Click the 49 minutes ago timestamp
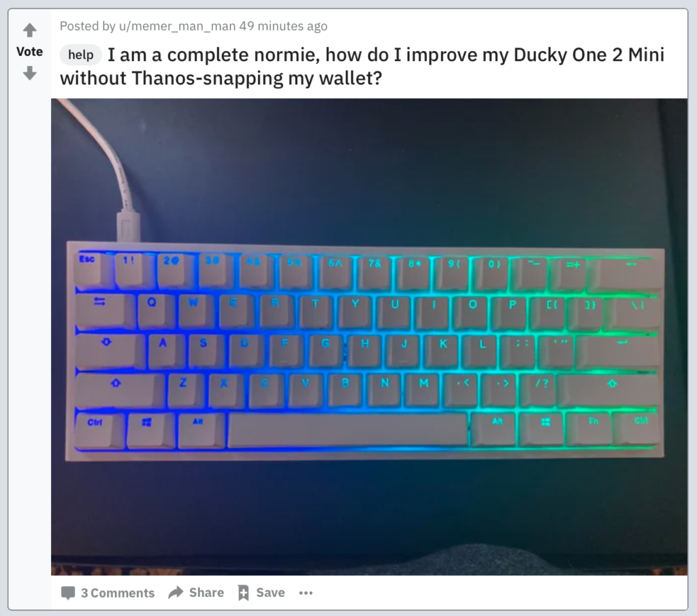 pos(283,27)
